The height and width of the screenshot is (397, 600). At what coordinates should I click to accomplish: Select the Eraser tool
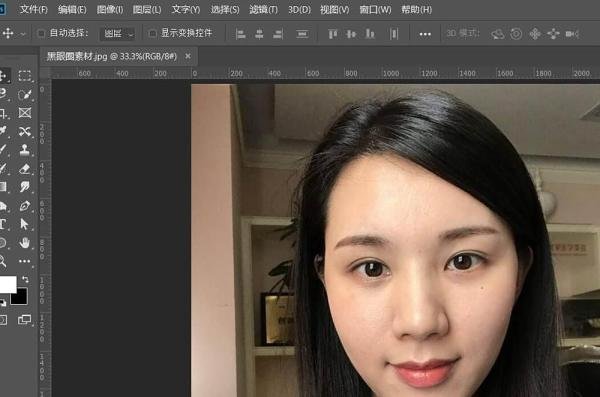click(25, 168)
